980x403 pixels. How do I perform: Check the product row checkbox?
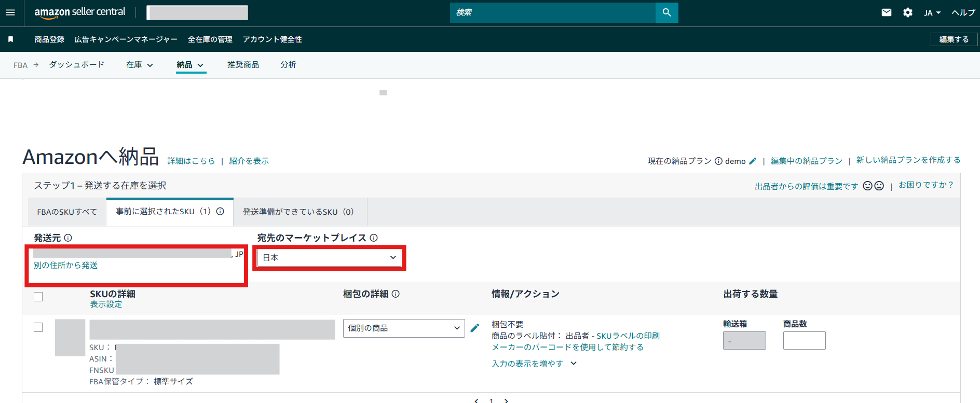[38, 327]
